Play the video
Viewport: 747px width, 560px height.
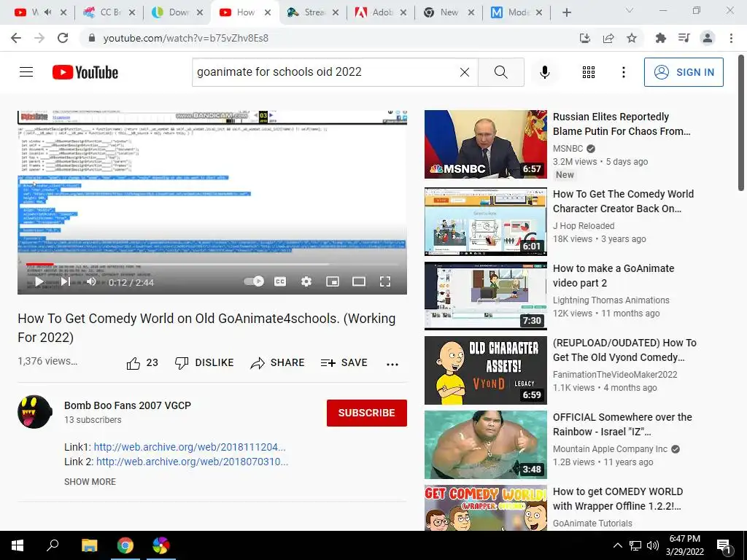(x=39, y=282)
